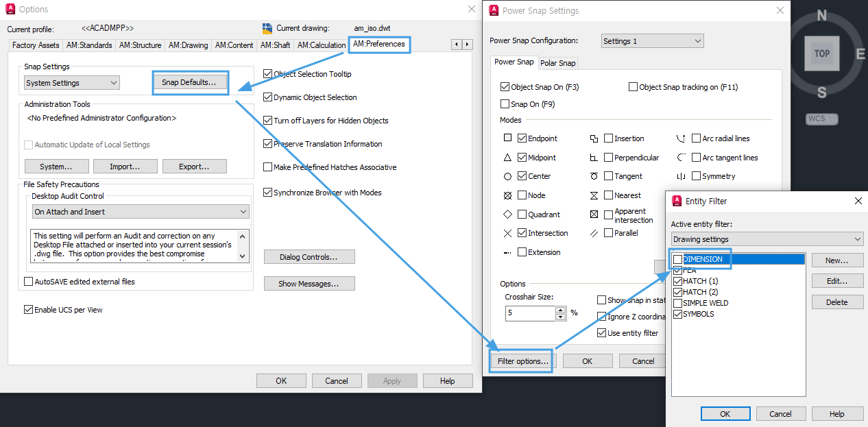868x427 pixels.
Task: Click the S compass direction on ViewCube
Action: point(821,93)
